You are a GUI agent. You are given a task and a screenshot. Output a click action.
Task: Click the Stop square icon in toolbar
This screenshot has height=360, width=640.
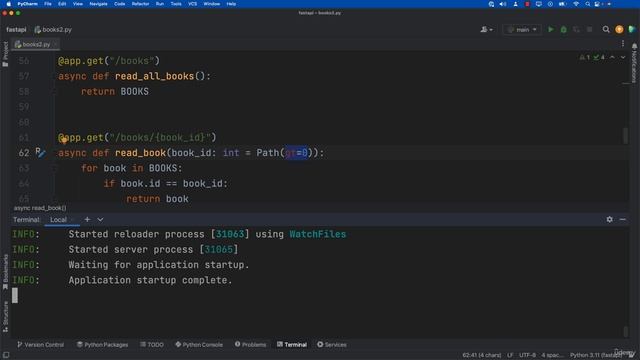pos(589,29)
